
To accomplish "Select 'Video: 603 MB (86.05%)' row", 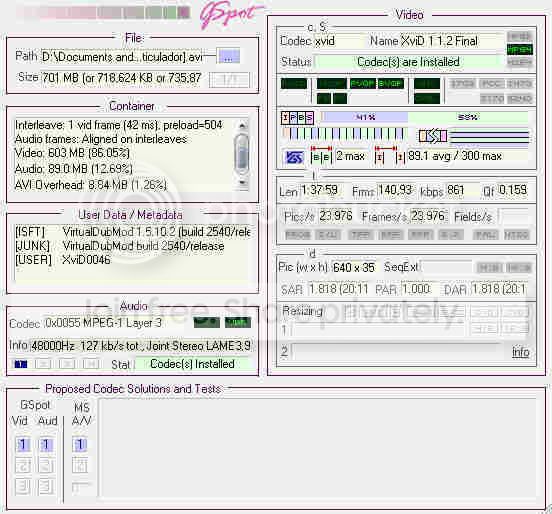I will [x=72, y=153].
